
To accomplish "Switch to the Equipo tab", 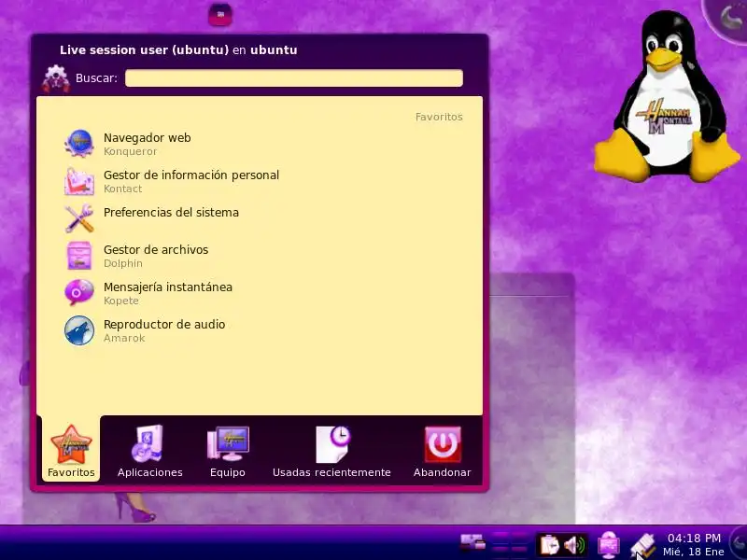I will point(228,451).
